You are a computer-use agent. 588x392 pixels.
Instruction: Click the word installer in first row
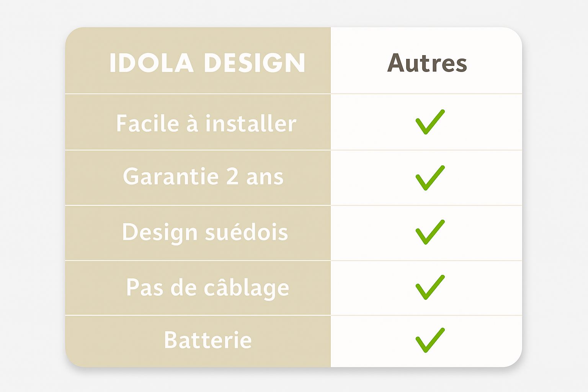pyautogui.click(x=251, y=123)
